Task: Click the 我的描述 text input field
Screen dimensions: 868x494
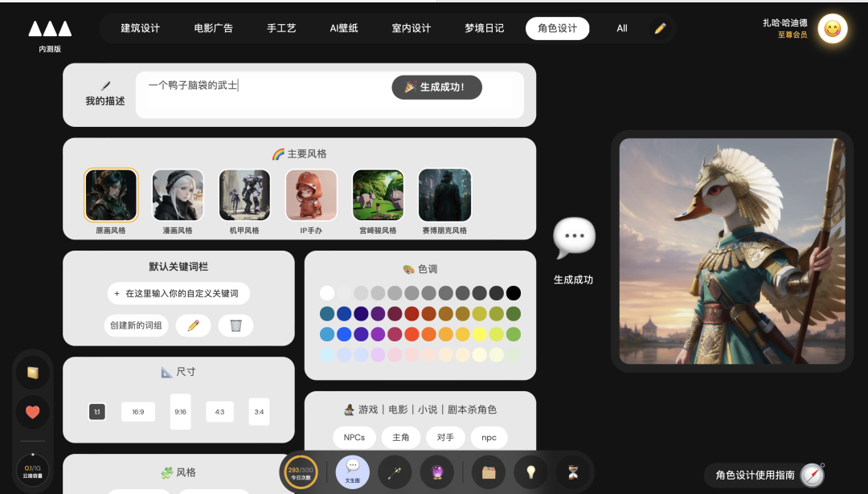Action: click(x=330, y=95)
